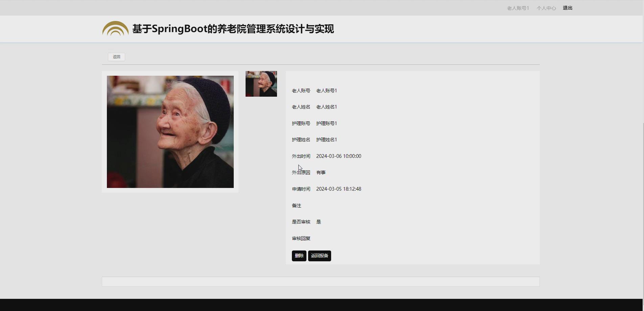This screenshot has width=644, height=311.
Task: Click the 老人姓名1 elder name text
Action: click(x=326, y=107)
